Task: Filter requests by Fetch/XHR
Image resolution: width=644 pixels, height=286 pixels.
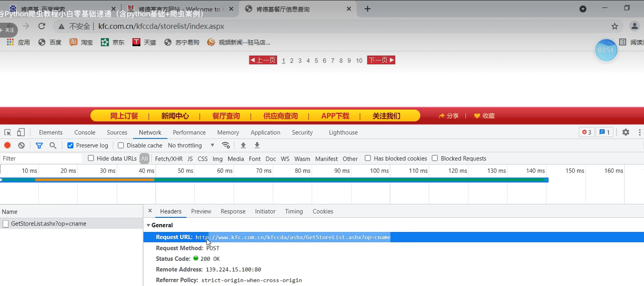Action: tap(169, 159)
